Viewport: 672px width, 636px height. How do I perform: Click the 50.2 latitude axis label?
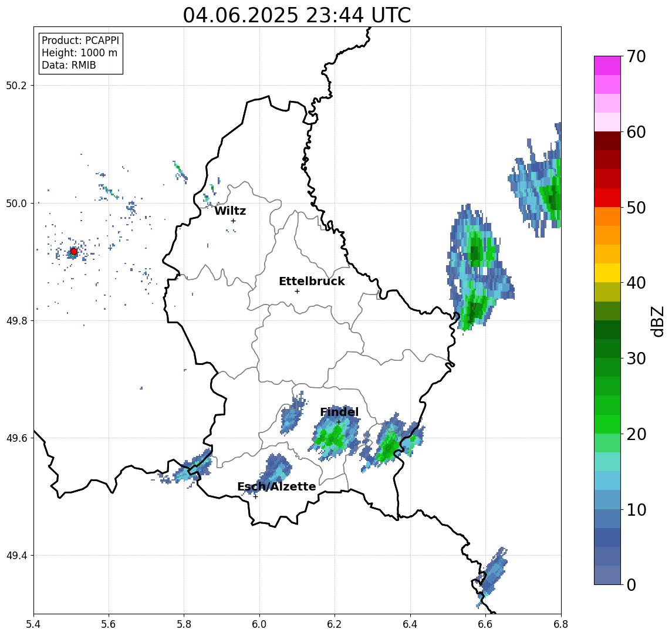pyautogui.click(x=16, y=85)
